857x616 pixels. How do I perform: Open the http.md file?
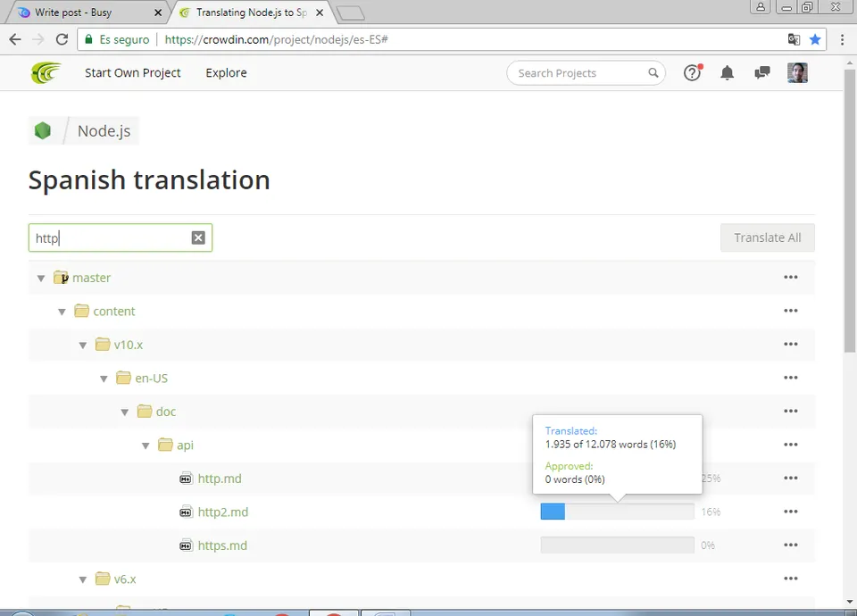click(220, 479)
